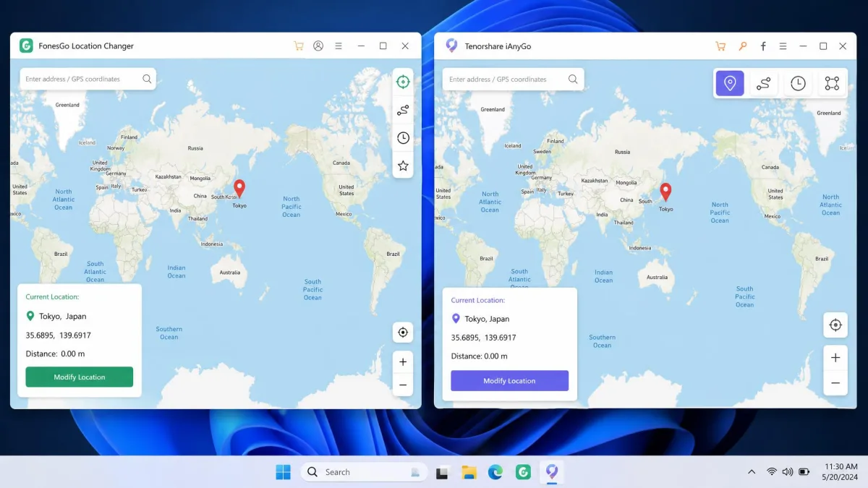Open the FonesGo user account icon
This screenshot has height=488, width=868.
click(x=318, y=46)
